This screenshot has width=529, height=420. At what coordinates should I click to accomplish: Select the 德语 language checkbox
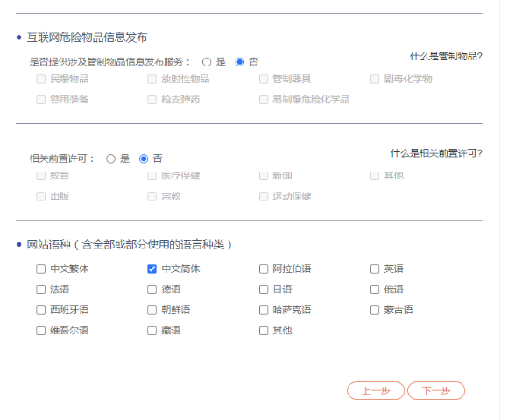click(x=152, y=290)
